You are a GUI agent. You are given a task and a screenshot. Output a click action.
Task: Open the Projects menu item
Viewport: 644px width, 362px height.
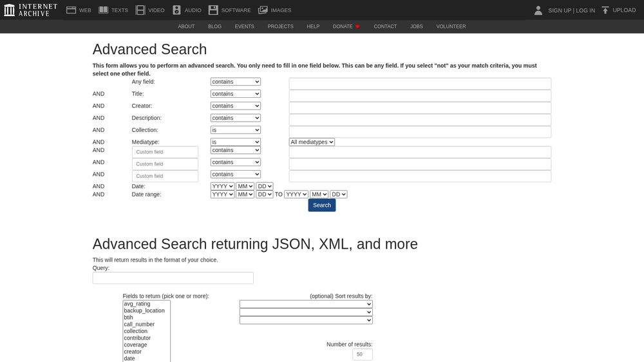click(281, 26)
